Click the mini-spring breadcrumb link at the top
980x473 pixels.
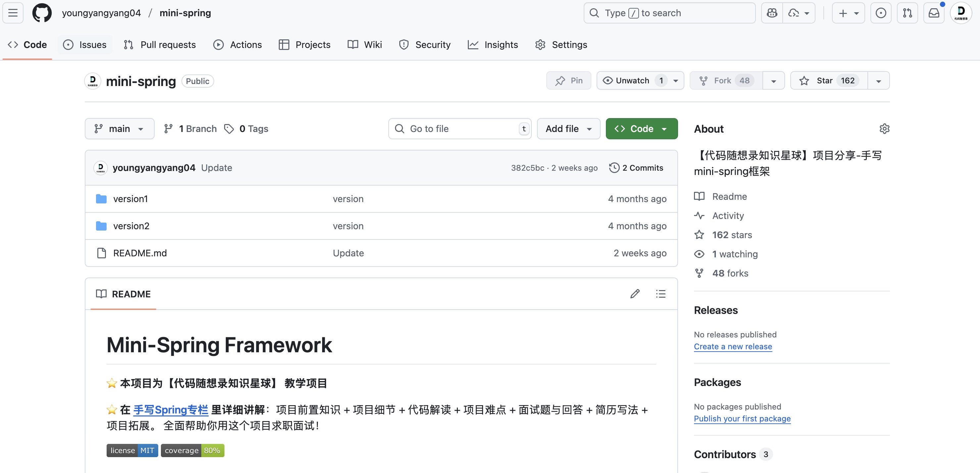[185, 13]
